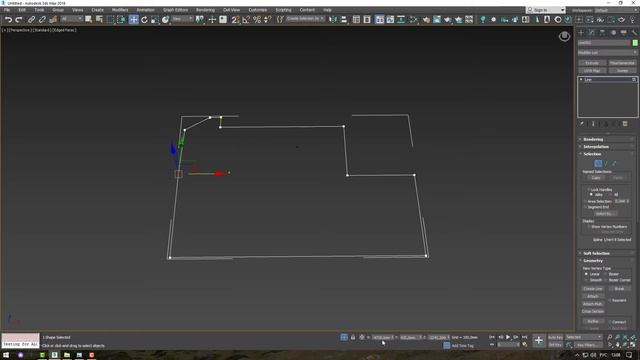Open the Display panel tab
Image resolution: width=640 pixels, height=360 pixels.
tap(624, 33)
